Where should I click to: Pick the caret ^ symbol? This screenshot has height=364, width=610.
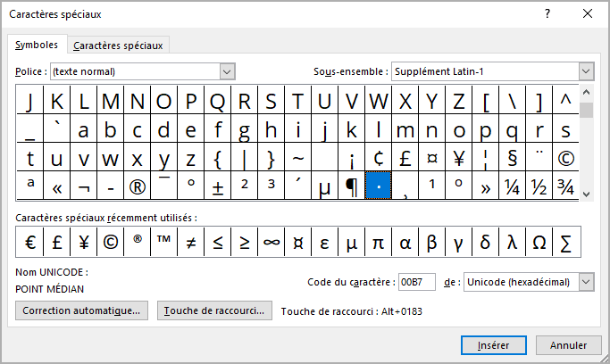(x=566, y=100)
